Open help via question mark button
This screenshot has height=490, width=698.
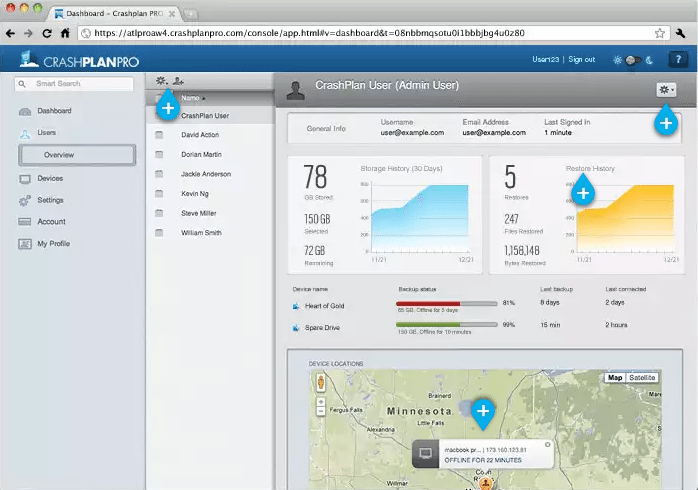[678, 59]
